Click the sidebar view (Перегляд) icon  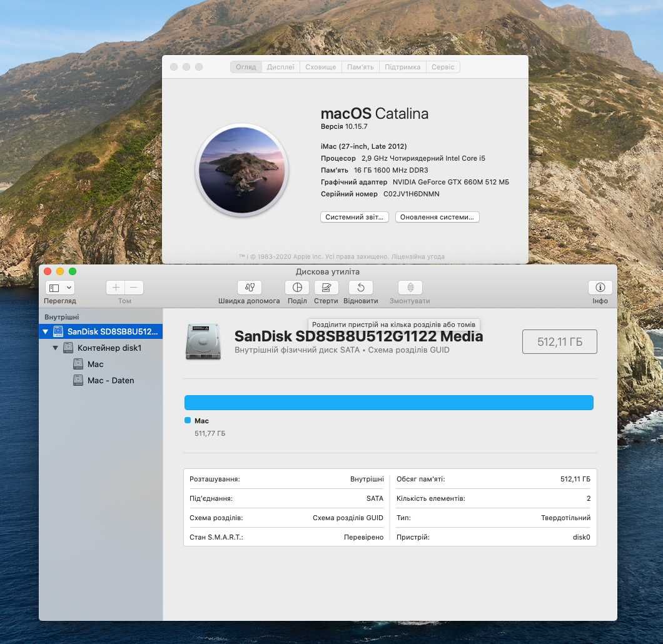[54, 288]
